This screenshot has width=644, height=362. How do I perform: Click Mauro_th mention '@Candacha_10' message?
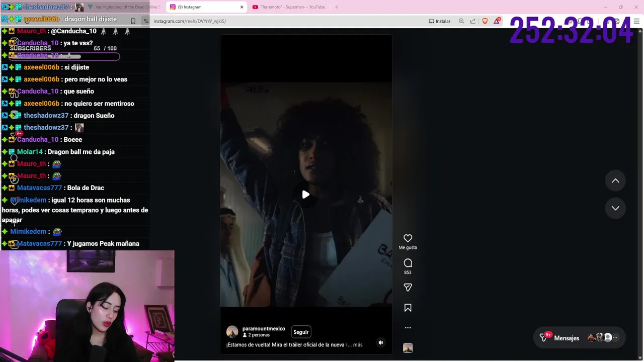[73, 31]
